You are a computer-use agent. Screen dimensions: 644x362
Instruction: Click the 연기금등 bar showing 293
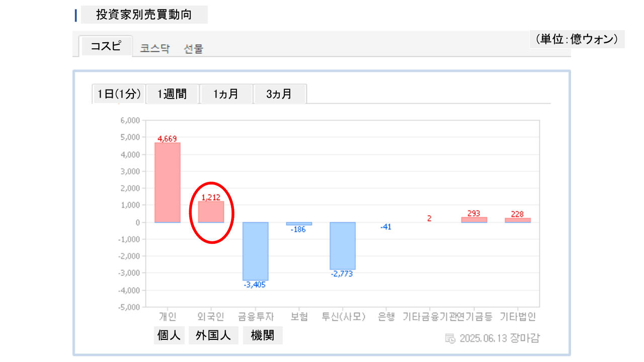474,220
